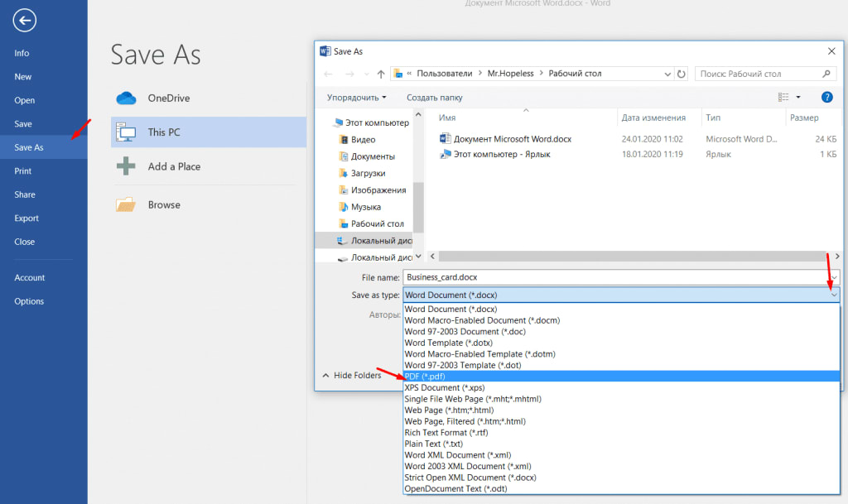Select Word Macro-Enabled Document (*.docm) type

621,320
